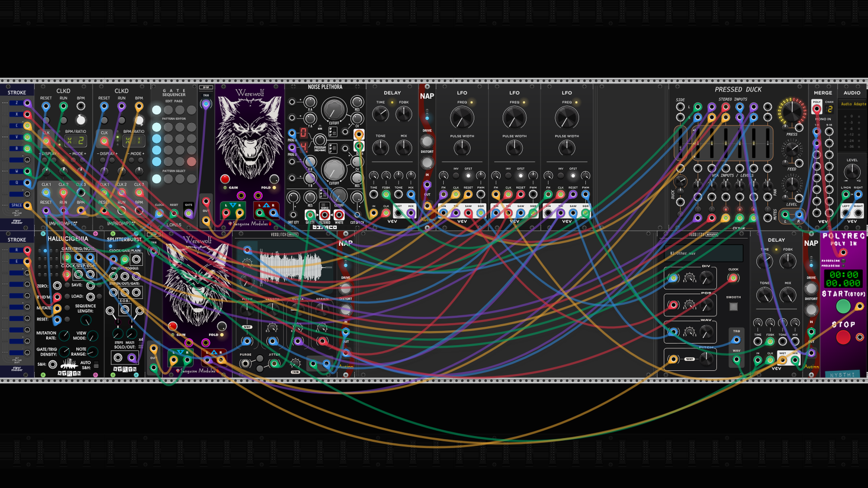Image resolution: width=868 pixels, height=488 pixels.
Task: Click the CLK input jack on right CLKD
Action: coord(104,141)
